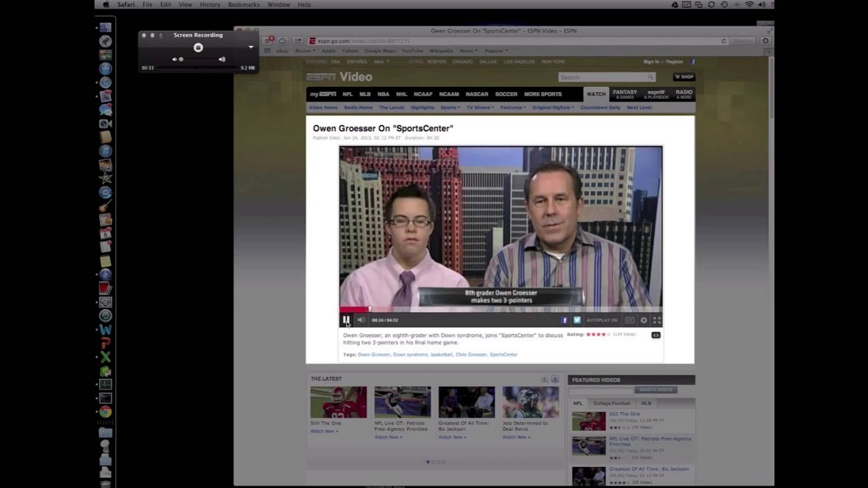Pause the ESPN video

tap(346, 320)
